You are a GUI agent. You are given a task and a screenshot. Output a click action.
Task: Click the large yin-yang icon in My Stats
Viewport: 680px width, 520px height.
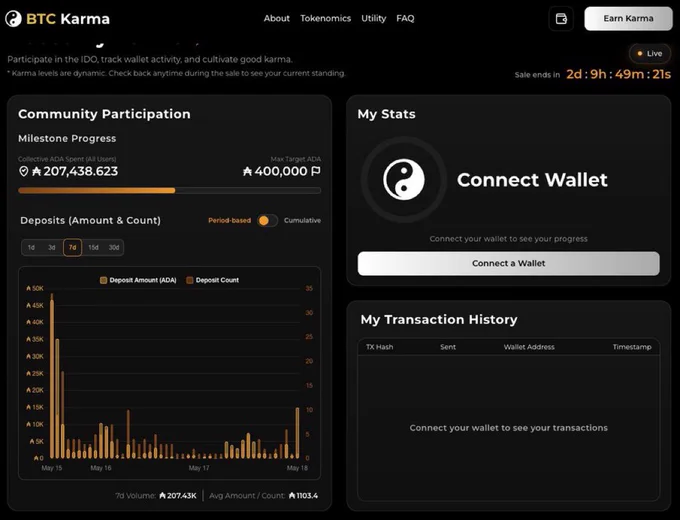tap(404, 180)
